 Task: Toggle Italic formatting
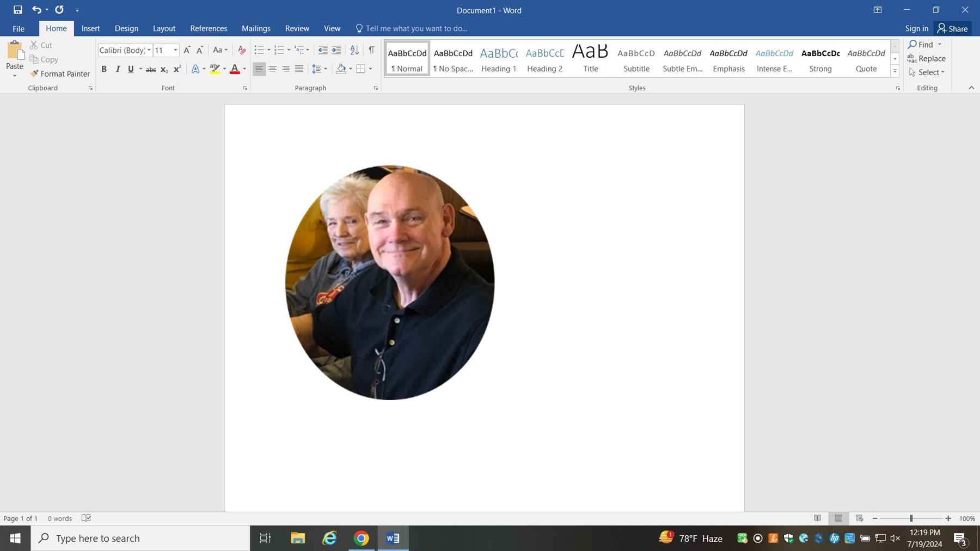click(118, 69)
